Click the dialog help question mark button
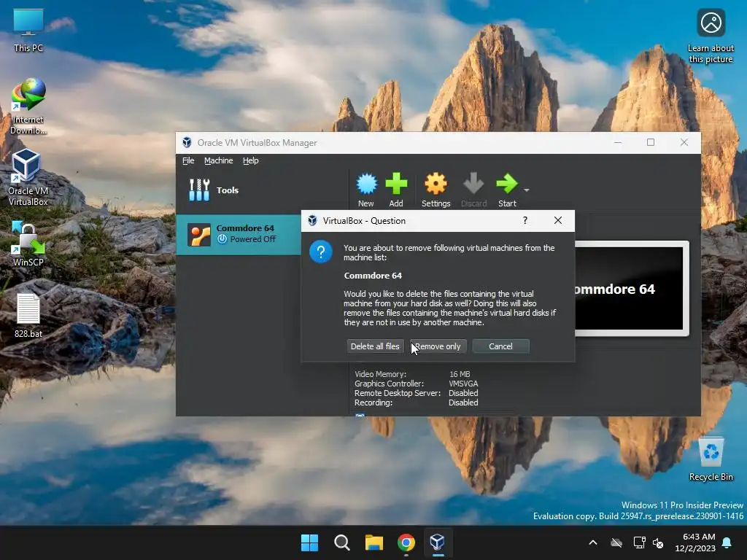Image resolution: width=747 pixels, height=560 pixels. (525, 220)
